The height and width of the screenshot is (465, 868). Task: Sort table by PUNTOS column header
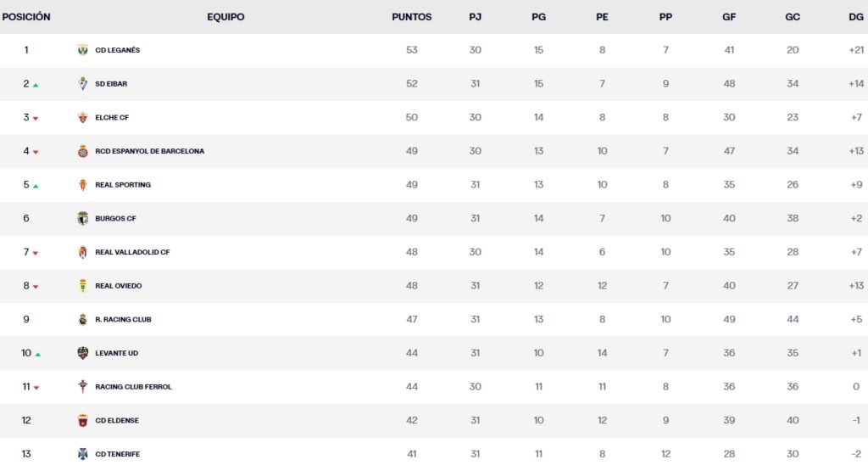pyautogui.click(x=412, y=17)
